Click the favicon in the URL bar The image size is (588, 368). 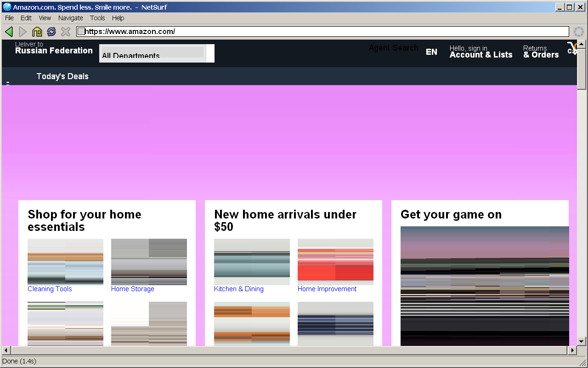(81, 32)
